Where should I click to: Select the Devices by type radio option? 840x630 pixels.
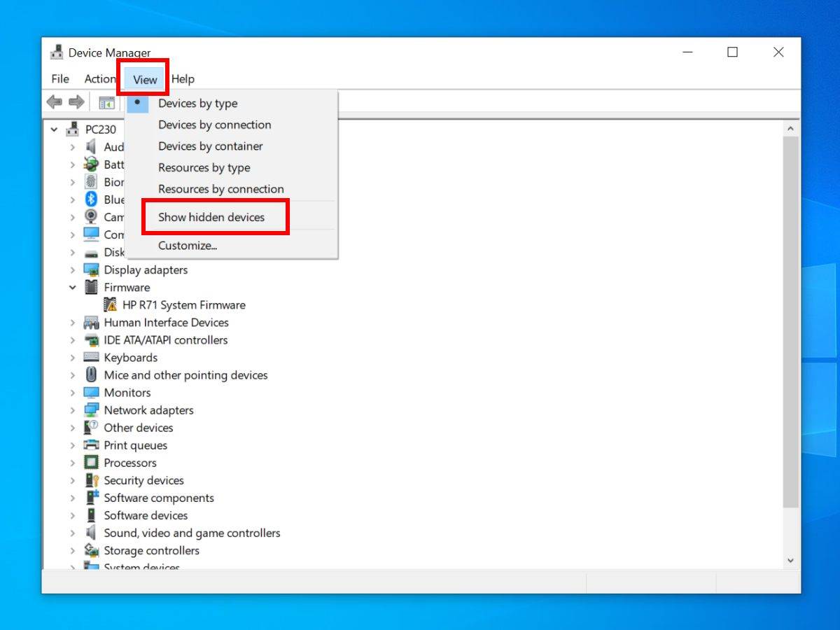click(198, 103)
